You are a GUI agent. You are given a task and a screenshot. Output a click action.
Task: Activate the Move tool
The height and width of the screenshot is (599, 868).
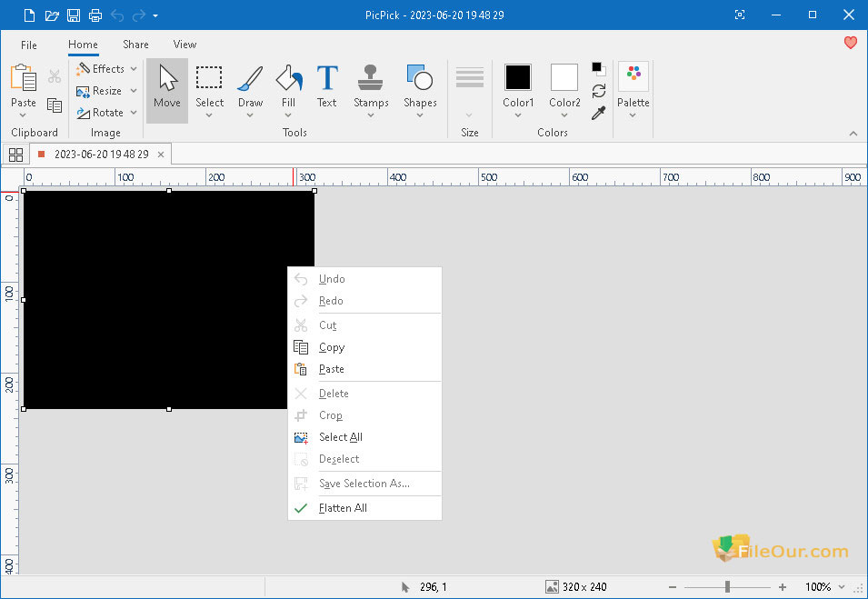pyautogui.click(x=167, y=87)
